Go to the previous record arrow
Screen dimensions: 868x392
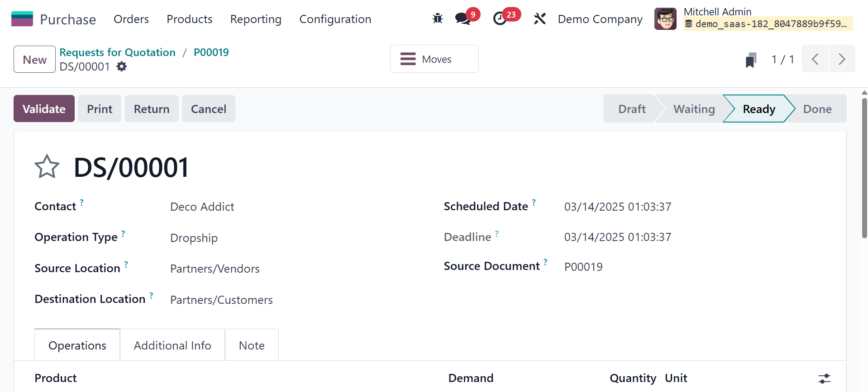point(815,59)
